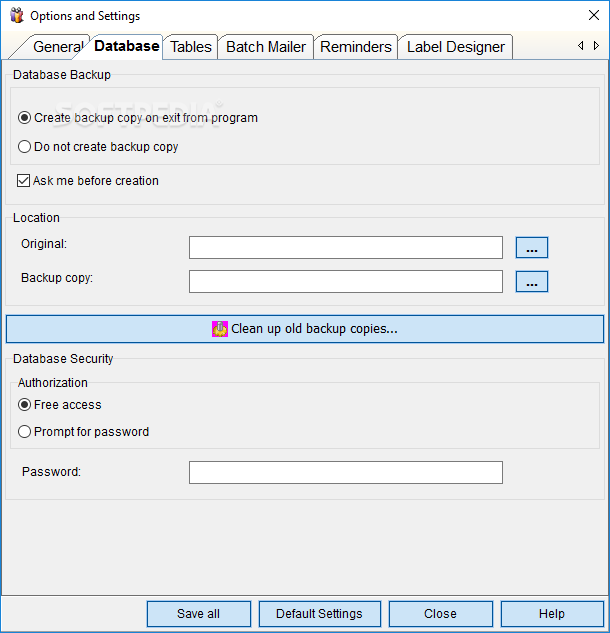Browse for the Original database location
The image size is (610, 633).
click(x=532, y=247)
